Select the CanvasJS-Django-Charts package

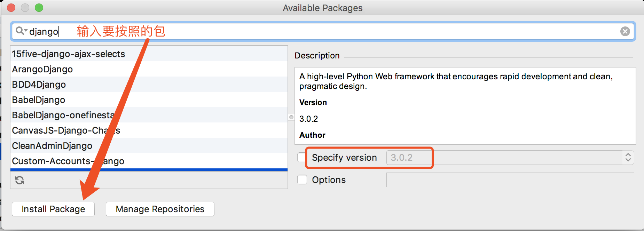(149, 130)
